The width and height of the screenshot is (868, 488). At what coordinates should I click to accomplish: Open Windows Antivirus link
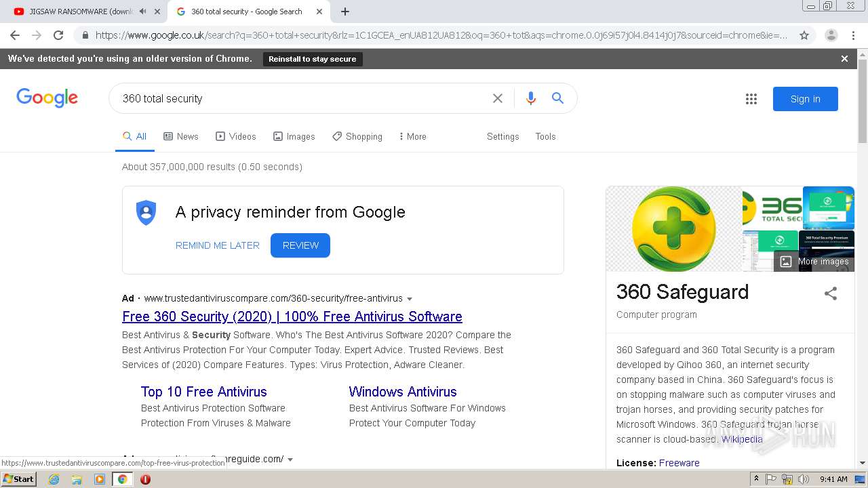[x=403, y=392]
